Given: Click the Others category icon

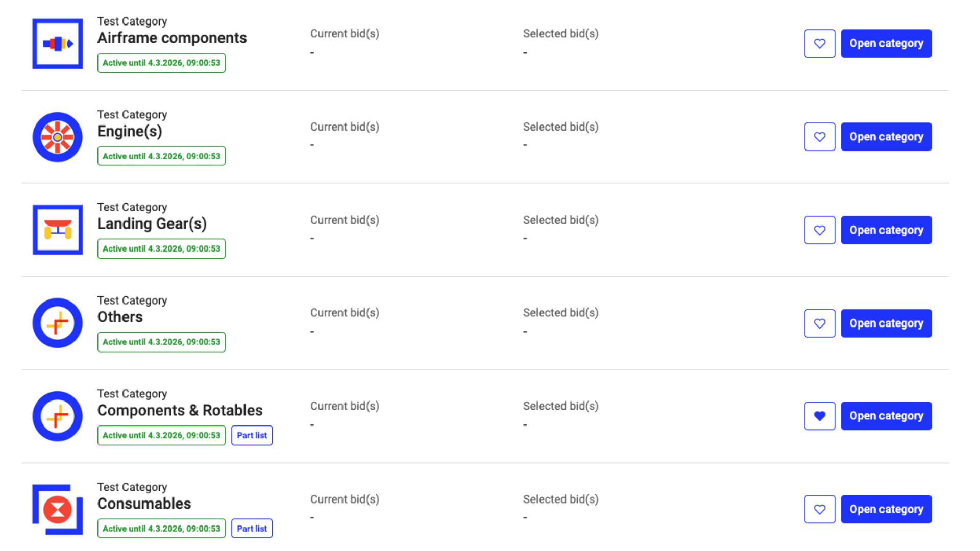Looking at the screenshot, I should (x=57, y=323).
